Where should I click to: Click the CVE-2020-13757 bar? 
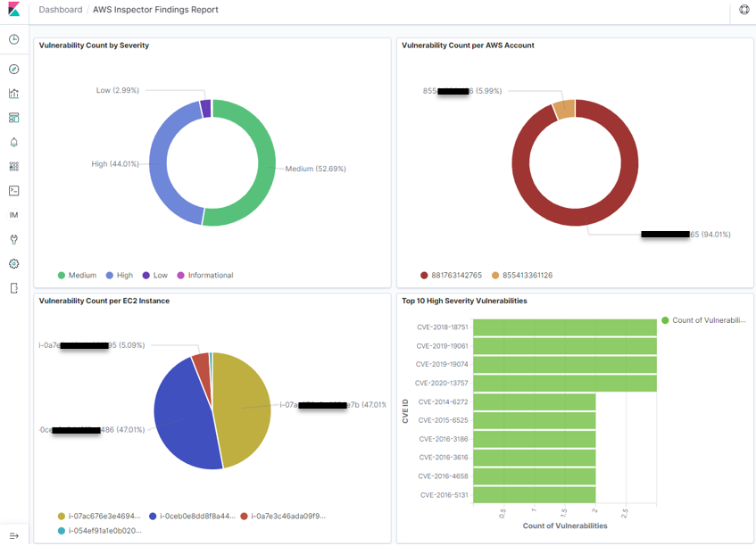click(x=565, y=383)
